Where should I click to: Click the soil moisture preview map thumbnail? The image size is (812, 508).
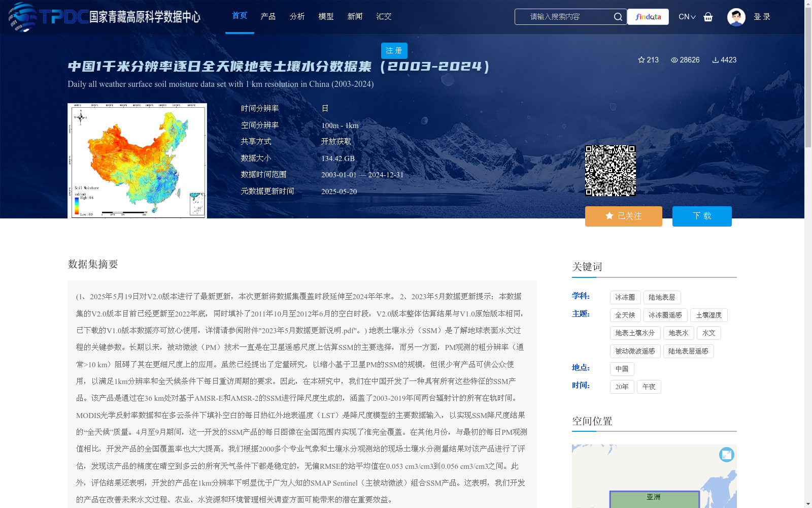(x=137, y=161)
